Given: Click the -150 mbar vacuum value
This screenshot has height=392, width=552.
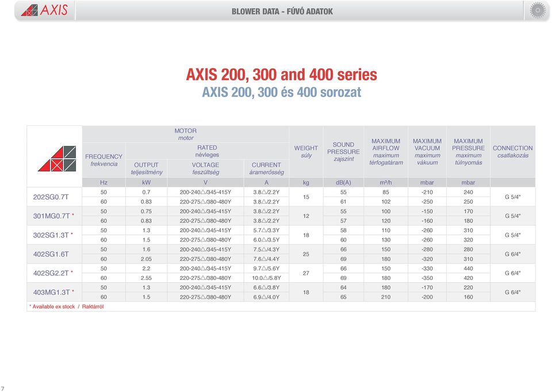Looking at the screenshot, I should tap(427, 211).
